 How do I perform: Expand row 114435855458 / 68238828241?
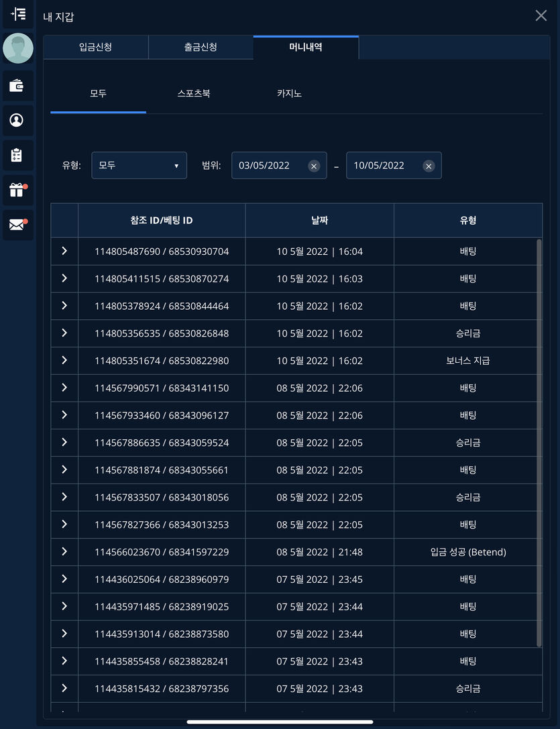click(x=64, y=661)
